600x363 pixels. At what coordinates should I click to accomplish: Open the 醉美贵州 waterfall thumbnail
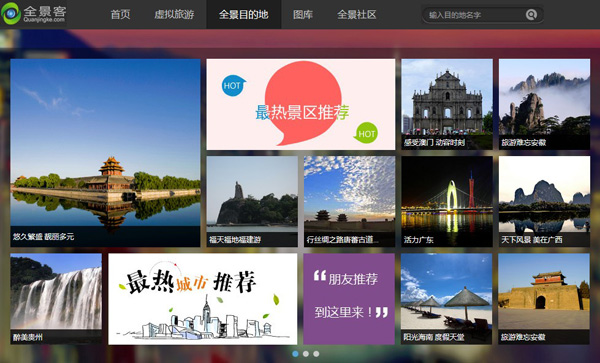click(56, 299)
